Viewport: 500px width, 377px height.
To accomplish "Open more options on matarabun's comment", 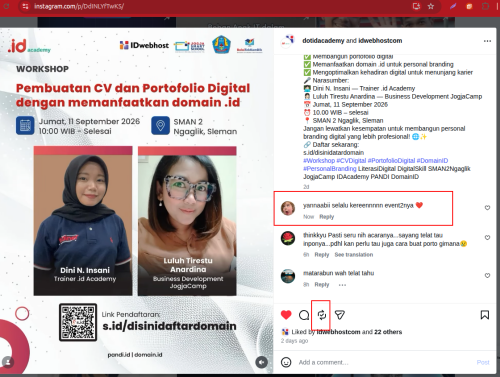I will 342,285.
